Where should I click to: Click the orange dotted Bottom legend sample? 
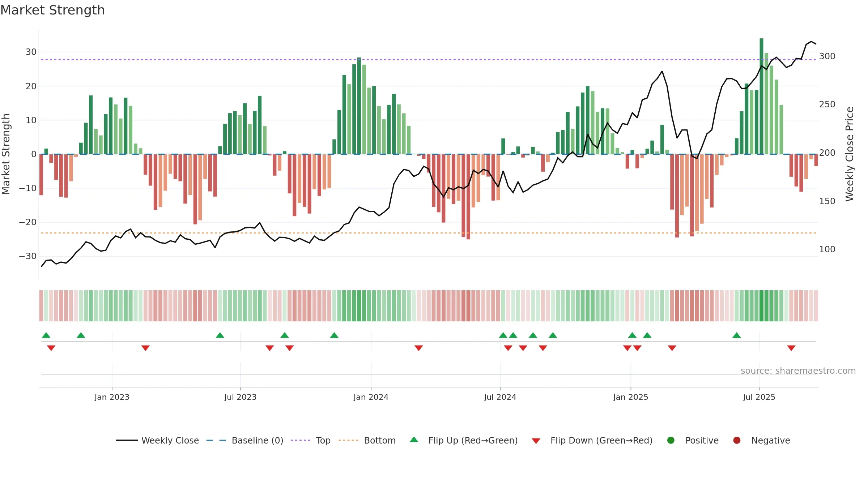coord(348,440)
